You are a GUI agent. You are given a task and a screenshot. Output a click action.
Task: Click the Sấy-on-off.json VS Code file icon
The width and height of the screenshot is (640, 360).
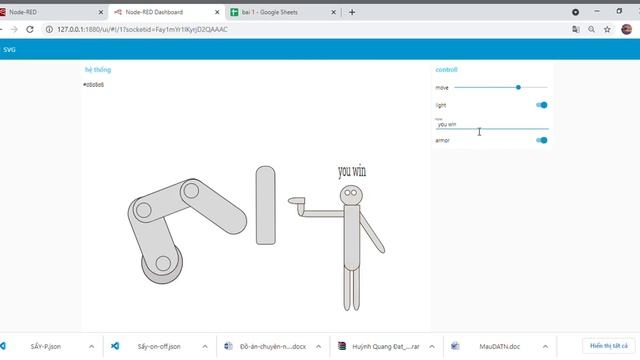click(x=115, y=346)
